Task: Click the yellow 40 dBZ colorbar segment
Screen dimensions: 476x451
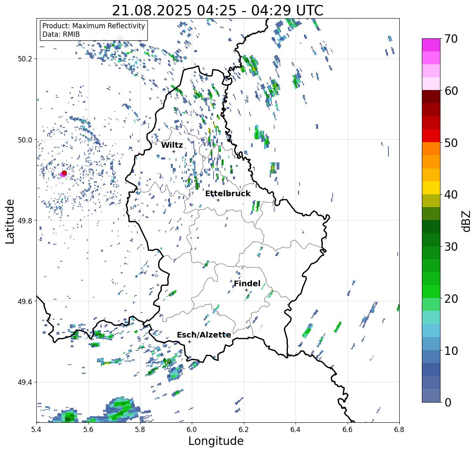Action: pos(431,188)
